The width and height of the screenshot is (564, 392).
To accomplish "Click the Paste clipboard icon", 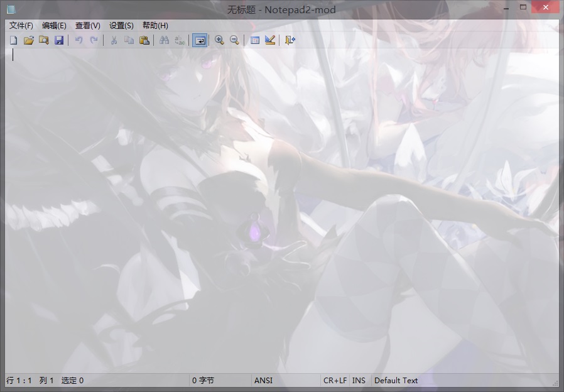I will point(144,40).
